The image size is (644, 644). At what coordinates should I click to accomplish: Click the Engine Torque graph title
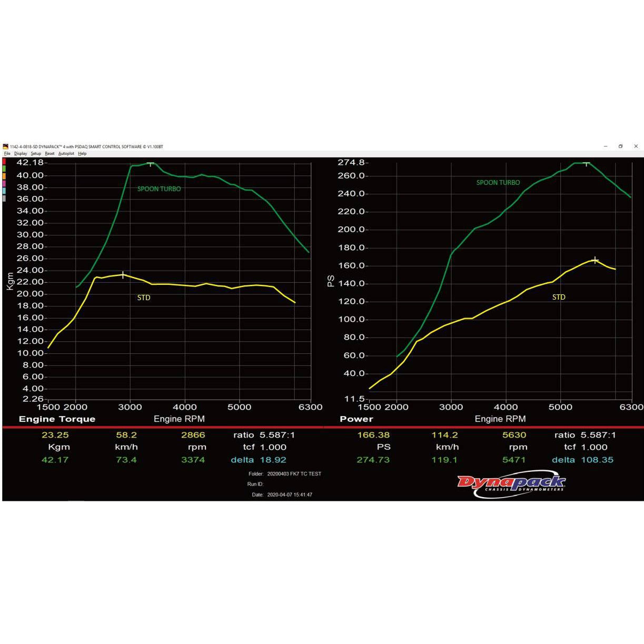click(57, 419)
